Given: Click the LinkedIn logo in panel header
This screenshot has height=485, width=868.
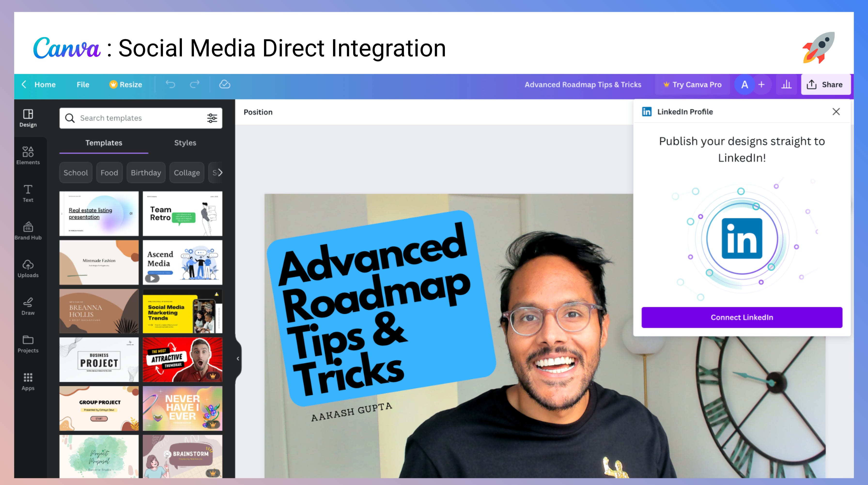Looking at the screenshot, I should tap(647, 112).
